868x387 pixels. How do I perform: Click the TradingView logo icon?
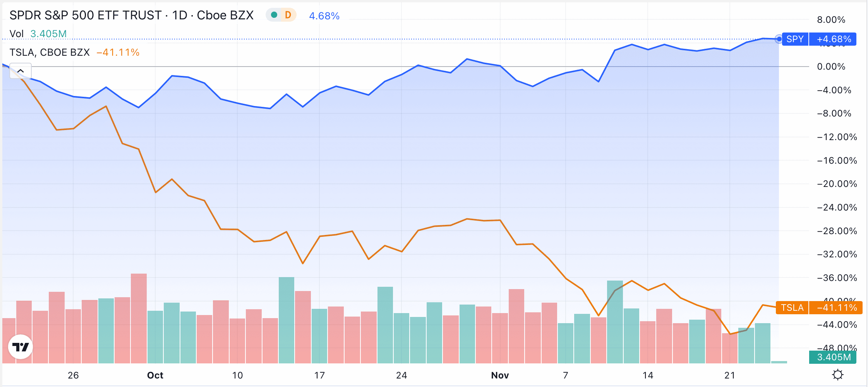pyautogui.click(x=21, y=347)
